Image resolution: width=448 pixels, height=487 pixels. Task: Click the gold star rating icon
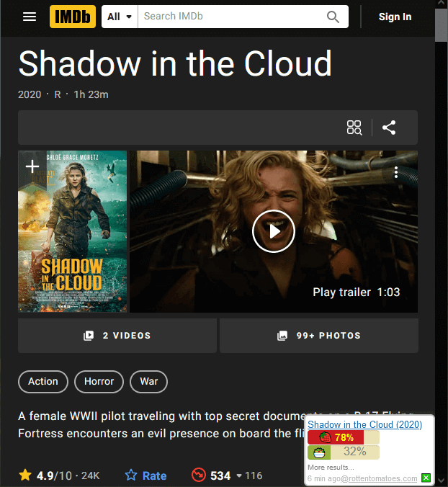coord(25,475)
